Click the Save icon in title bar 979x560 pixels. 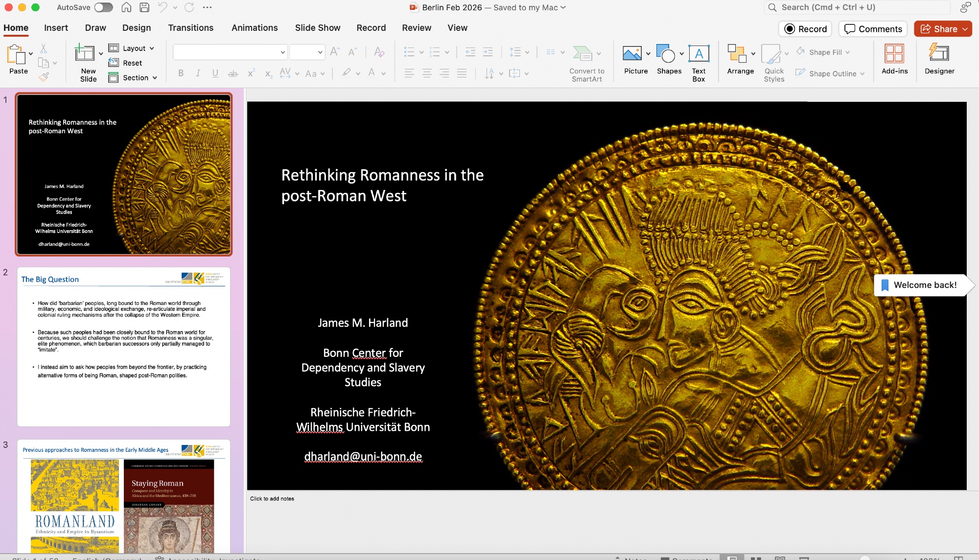pos(144,7)
